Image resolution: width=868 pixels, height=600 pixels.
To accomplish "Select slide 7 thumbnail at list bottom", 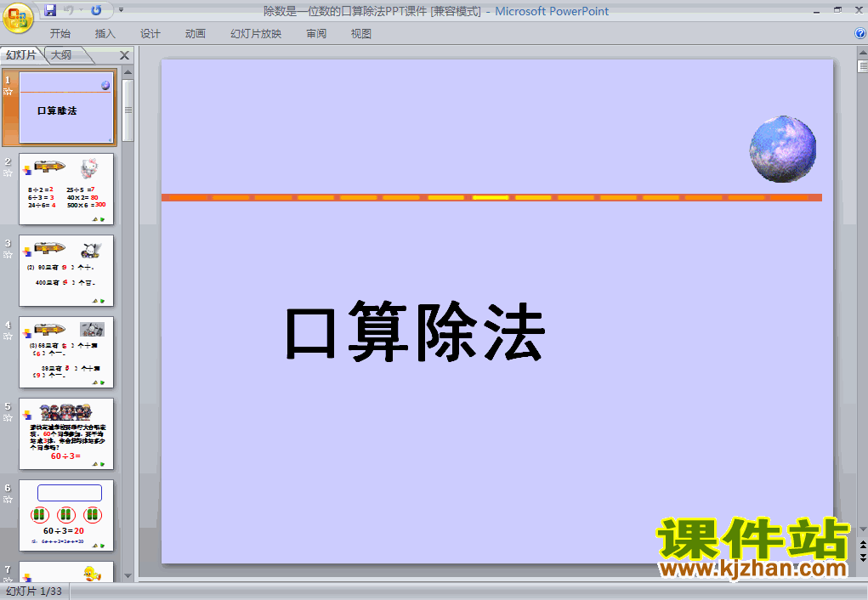I will (x=65, y=572).
